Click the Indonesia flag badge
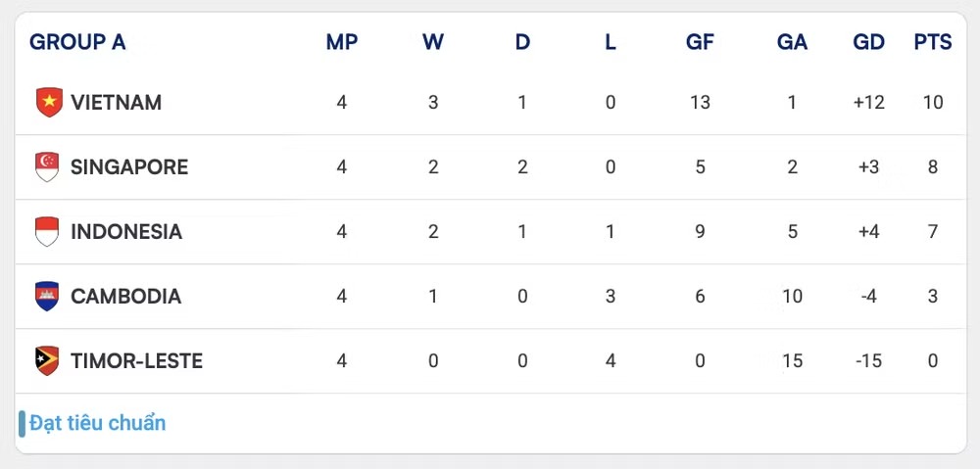 tap(47, 232)
